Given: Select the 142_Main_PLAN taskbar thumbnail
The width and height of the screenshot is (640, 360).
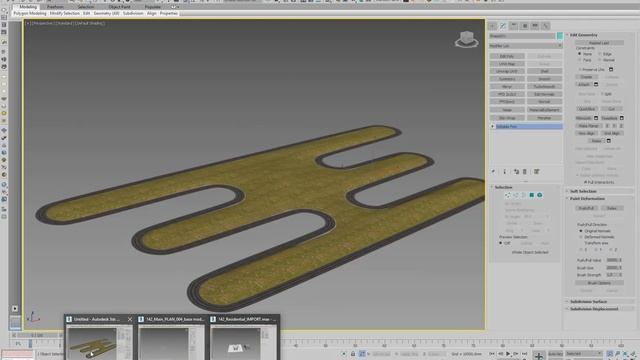Looking at the screenshot, I should (x=171, y=338).
